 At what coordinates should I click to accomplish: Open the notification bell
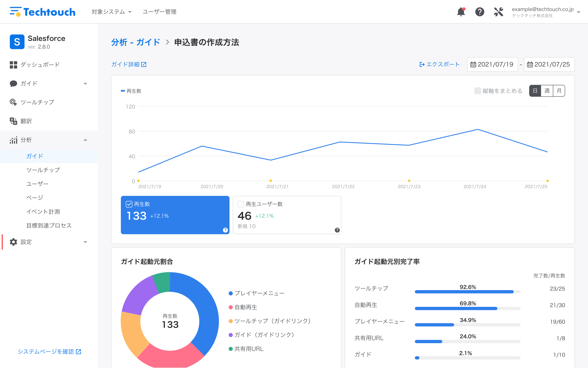[461, 11]
